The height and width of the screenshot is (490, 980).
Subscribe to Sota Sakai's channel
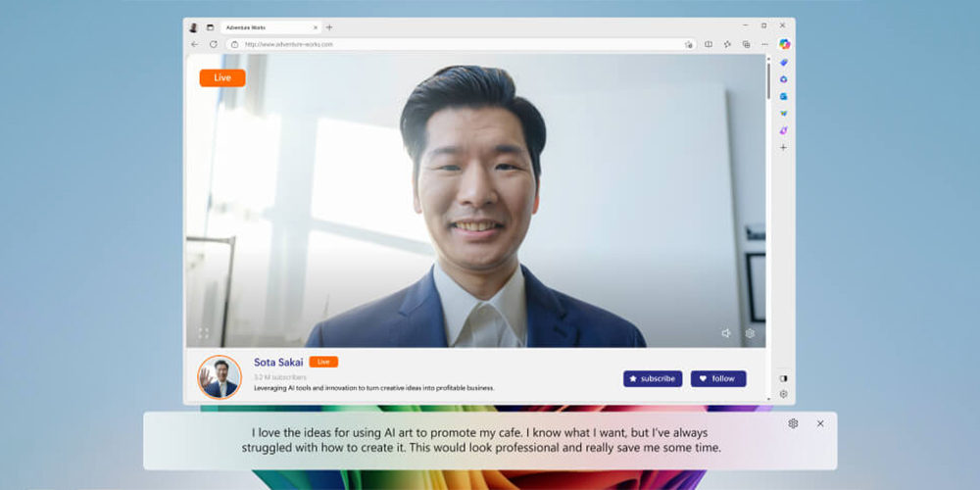(653, 378)
